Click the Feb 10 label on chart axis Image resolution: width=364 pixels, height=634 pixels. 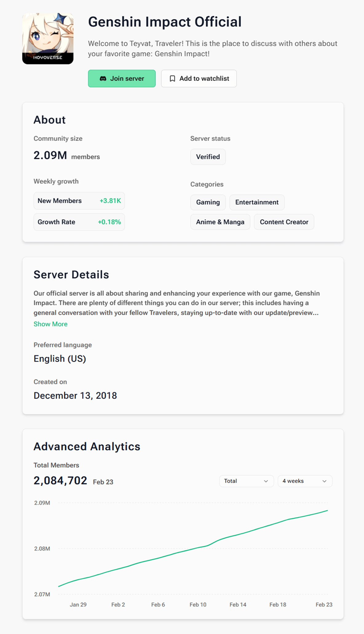pyautogui.click(x=198, y=605)
